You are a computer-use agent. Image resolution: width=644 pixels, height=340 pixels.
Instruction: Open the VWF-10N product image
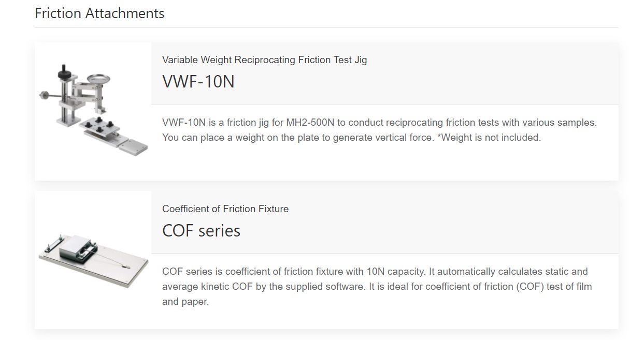(93, 111)
